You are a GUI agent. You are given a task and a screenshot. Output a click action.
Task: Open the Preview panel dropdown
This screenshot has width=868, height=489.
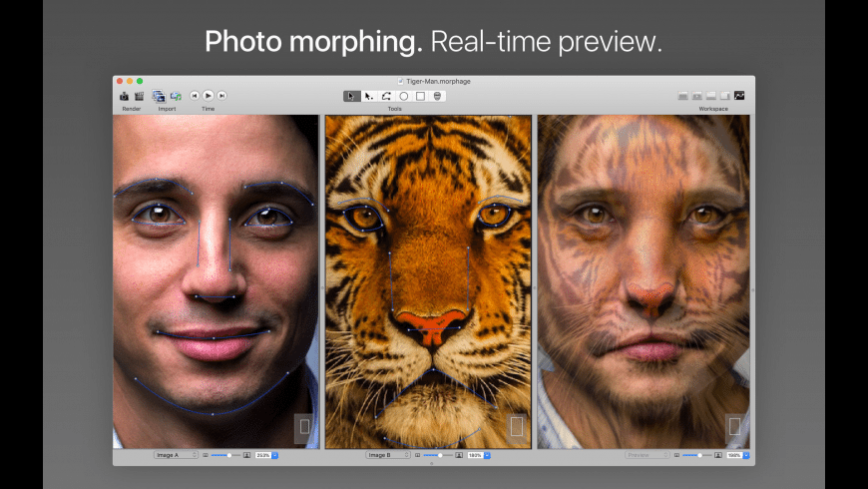tap(648, 455)
